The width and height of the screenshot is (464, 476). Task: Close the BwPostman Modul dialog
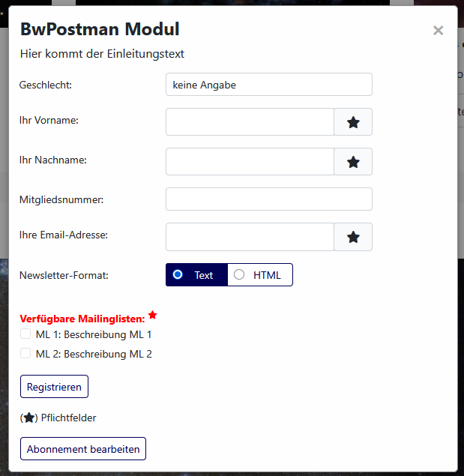tap(439, 30)
